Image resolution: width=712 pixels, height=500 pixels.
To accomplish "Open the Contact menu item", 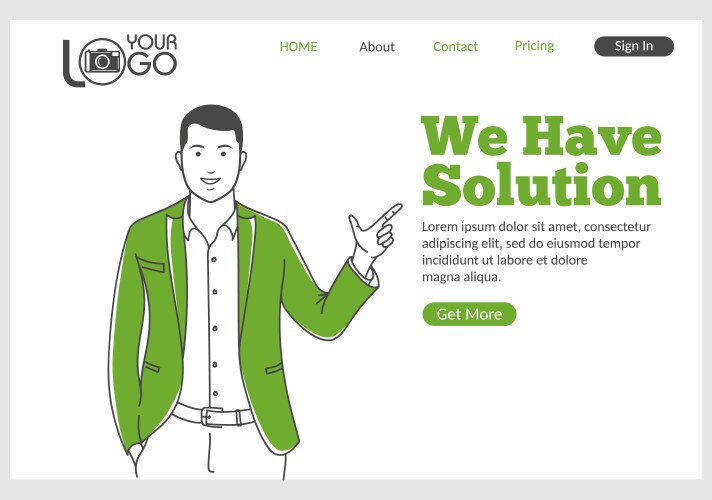I will (455, 46).
